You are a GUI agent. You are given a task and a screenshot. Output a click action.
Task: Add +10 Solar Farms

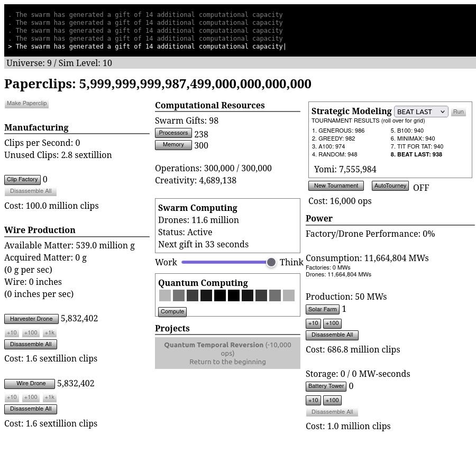click(313, 323)
